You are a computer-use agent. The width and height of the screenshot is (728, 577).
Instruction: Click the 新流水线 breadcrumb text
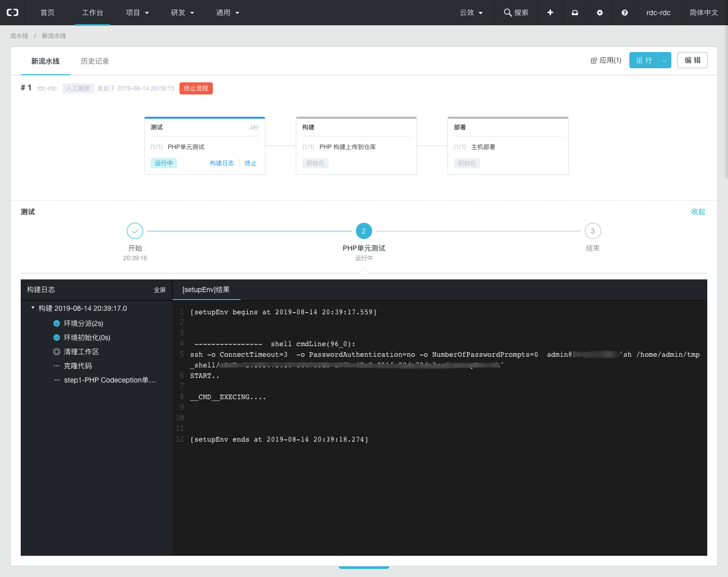point(54,36)
